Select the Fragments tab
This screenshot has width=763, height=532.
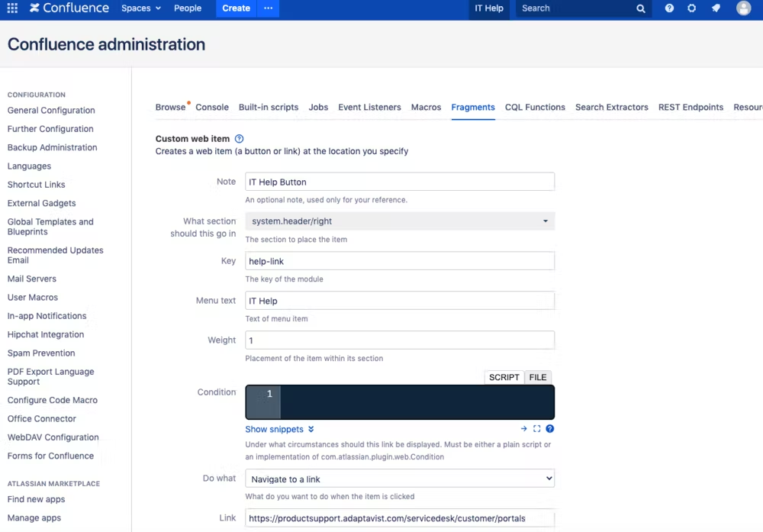(473, 107)
